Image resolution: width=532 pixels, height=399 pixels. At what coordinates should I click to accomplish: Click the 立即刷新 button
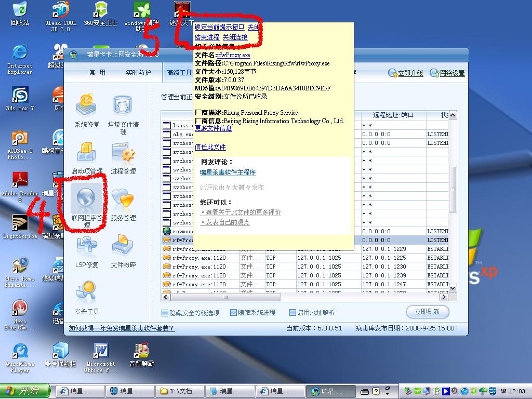click(x=428, y=312)
